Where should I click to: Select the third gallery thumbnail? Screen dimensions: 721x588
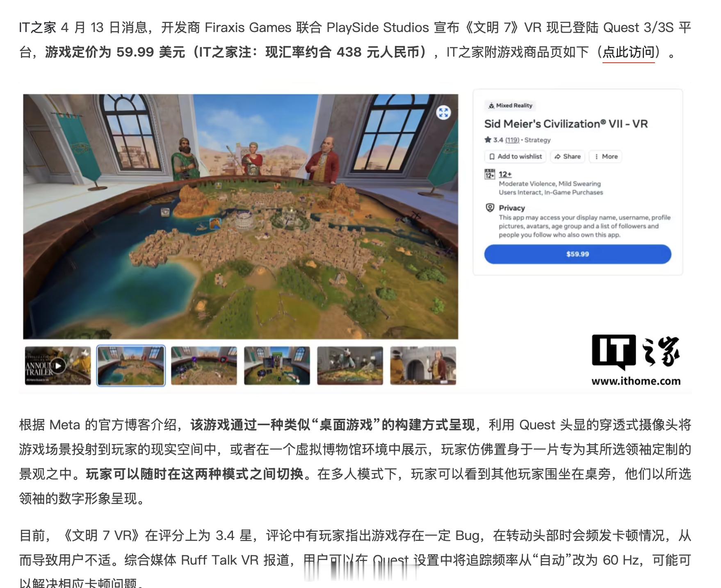tap(204, 365)
